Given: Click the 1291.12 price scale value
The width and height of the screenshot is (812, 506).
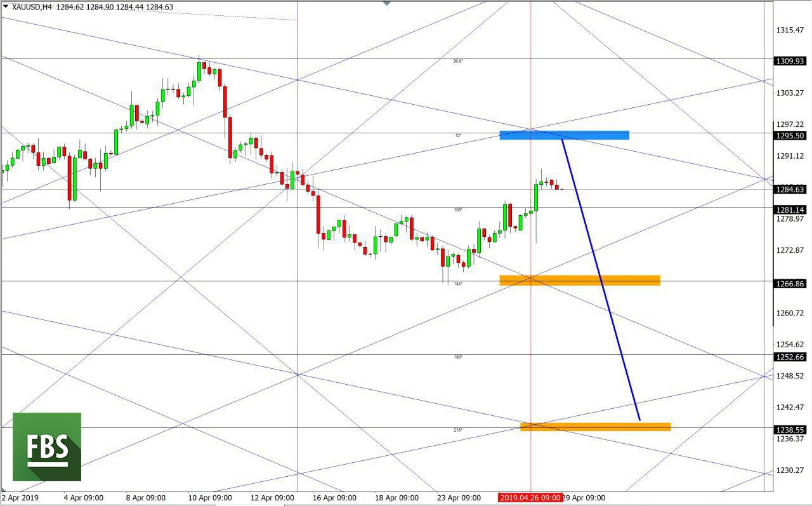Looking at the screenshot, I should 790,156.
